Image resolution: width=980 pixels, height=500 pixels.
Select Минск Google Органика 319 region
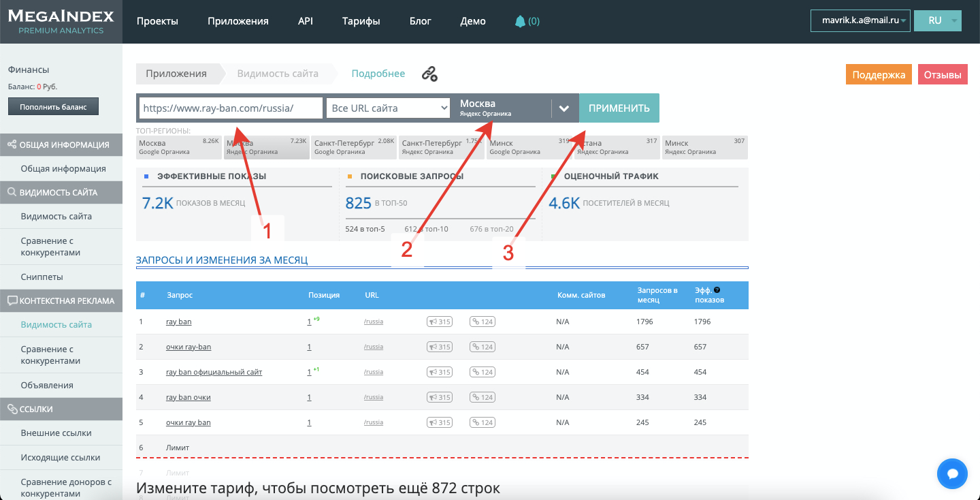tap(529, 147)
